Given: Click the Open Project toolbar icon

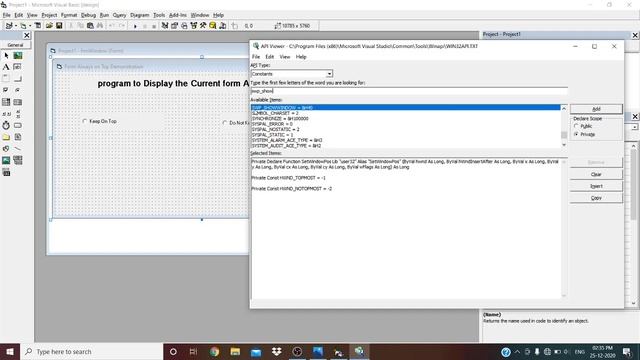Looking at the screenshot, I should (x=49, y=26).
